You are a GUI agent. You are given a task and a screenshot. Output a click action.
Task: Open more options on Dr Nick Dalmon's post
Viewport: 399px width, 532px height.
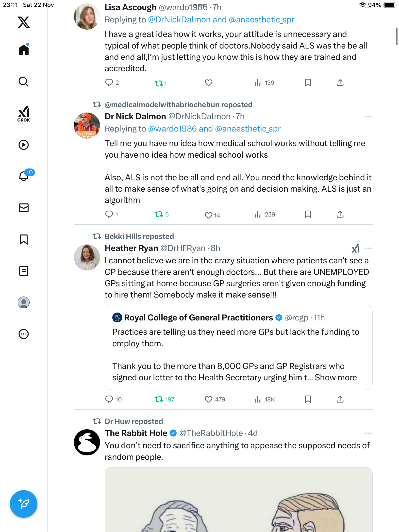click(x=368, y=116)
